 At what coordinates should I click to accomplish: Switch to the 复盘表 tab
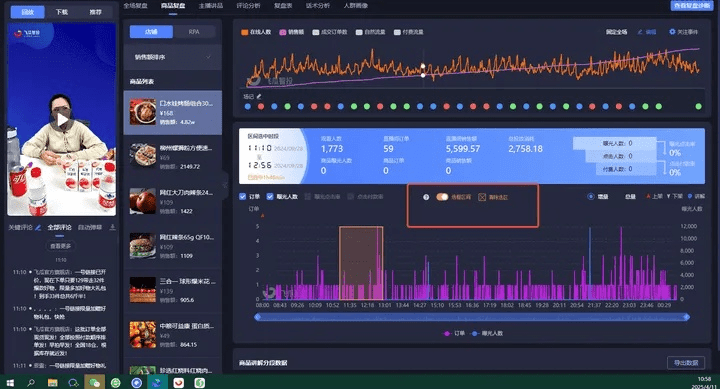pyautogui.click(x=283, y=6)
